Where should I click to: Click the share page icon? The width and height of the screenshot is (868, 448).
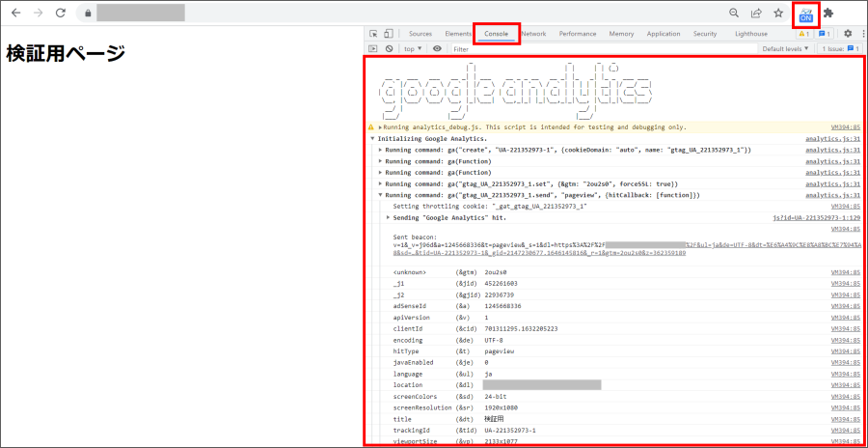coord(755,14)
